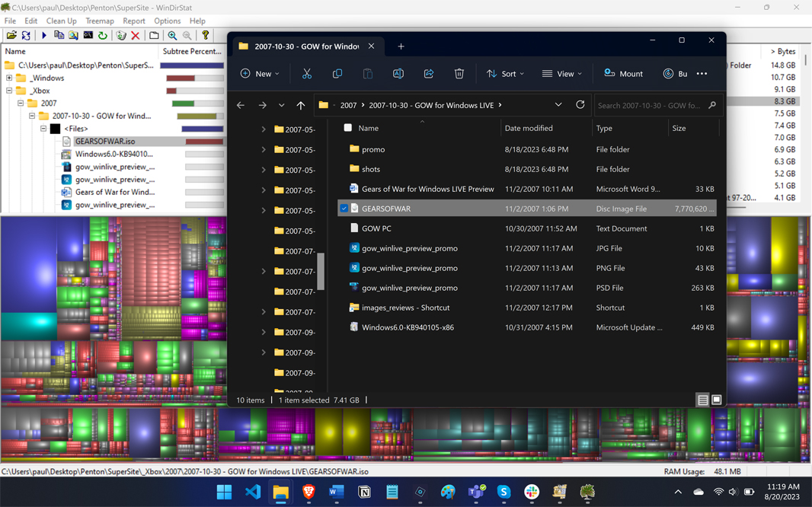This screenshot has height=507, width=812.
Task: Open the Treemap menu in WinDirStat
Action: coord(99,21)
